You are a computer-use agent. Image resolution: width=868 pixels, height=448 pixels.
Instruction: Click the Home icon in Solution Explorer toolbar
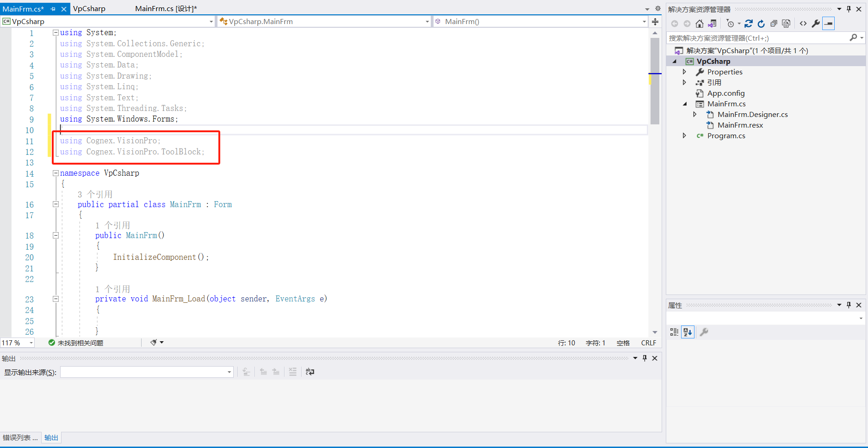pos(699,24)
